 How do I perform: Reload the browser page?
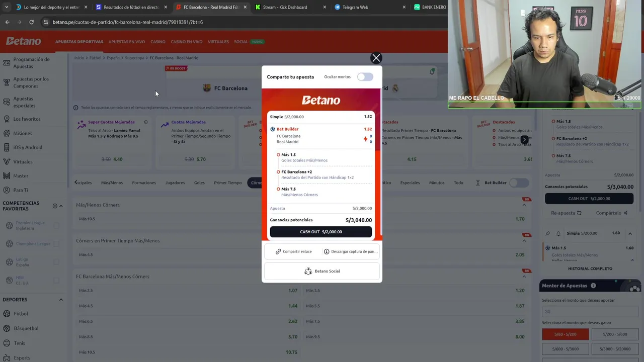click(x=31, y=22)
